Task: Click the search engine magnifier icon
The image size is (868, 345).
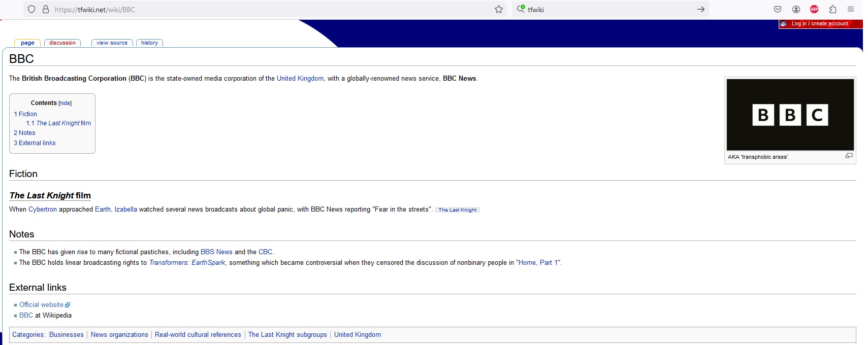Action: coord(521,9)
